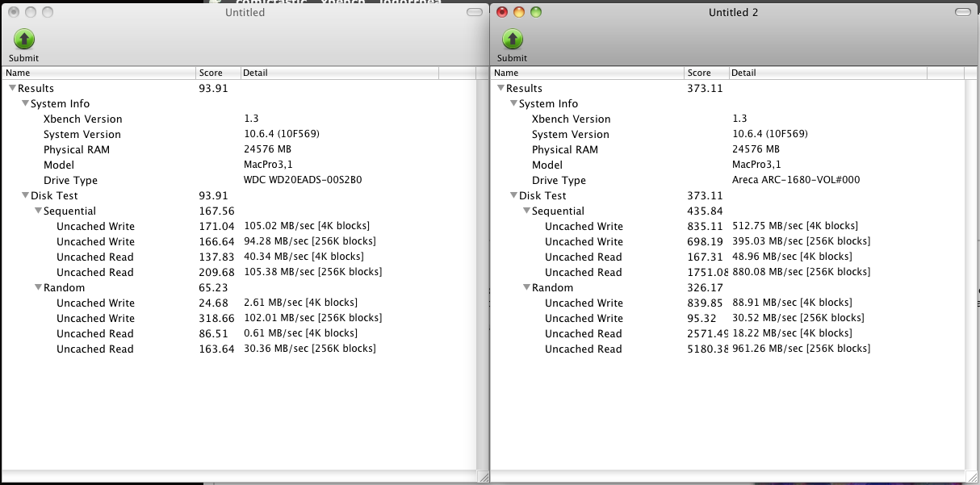Image resolution: width=980 pixels, height=485 pixels.
Task: Collapse Sequential group in Untitled window
Action: tap(38, 211)
